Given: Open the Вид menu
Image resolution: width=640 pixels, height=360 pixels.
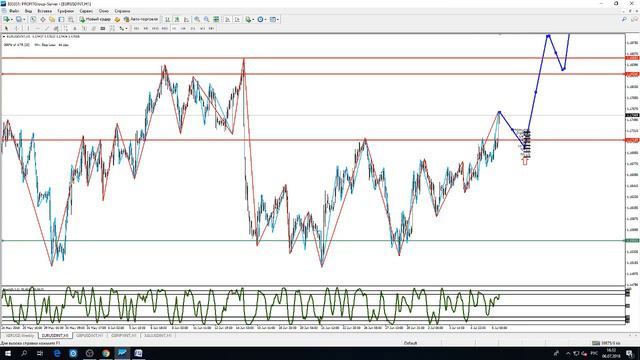Looking at the screenshot, I should tap(28, 11).
